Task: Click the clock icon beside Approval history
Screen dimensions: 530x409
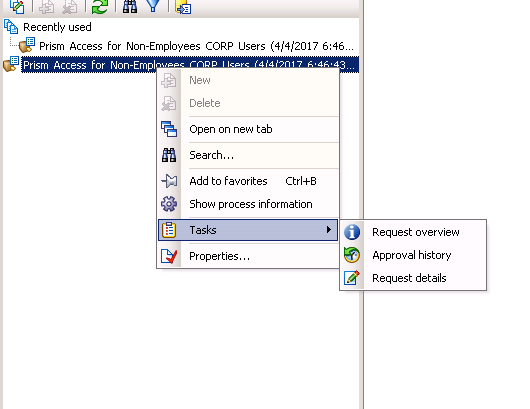Action: (352, 255)
